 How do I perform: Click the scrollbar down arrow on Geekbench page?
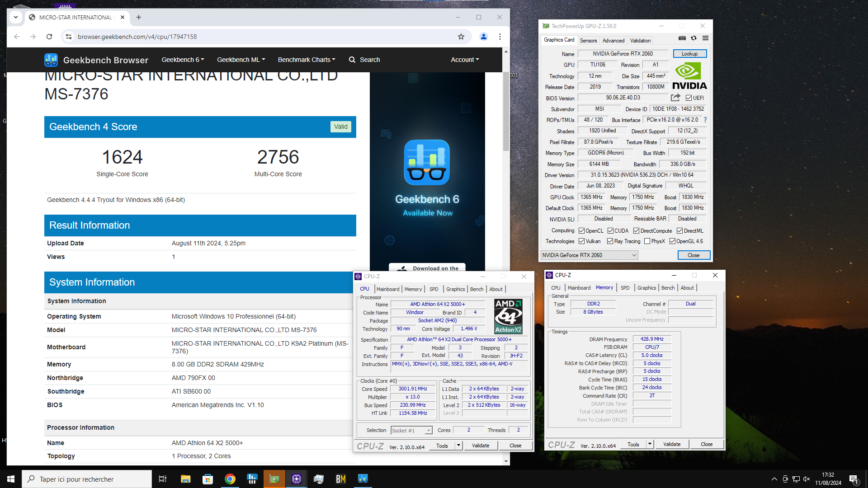pyautogui.click(x=506, y=461)
